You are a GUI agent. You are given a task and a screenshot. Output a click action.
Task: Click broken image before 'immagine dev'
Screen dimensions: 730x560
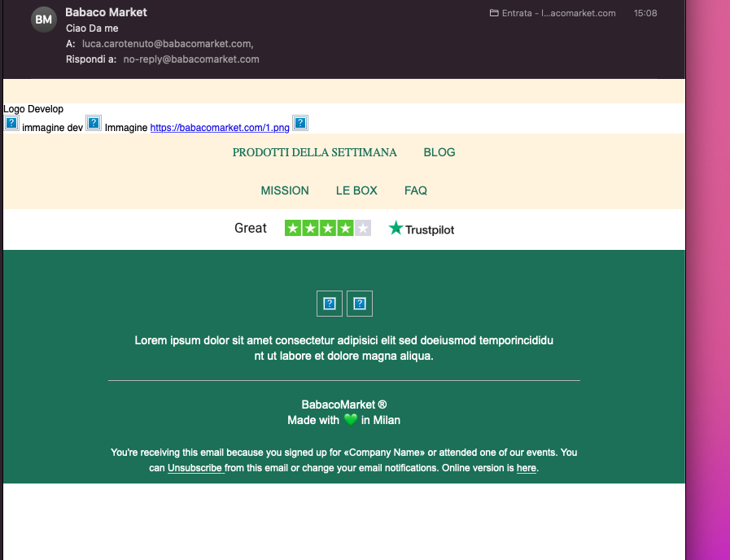coord(12,124)
